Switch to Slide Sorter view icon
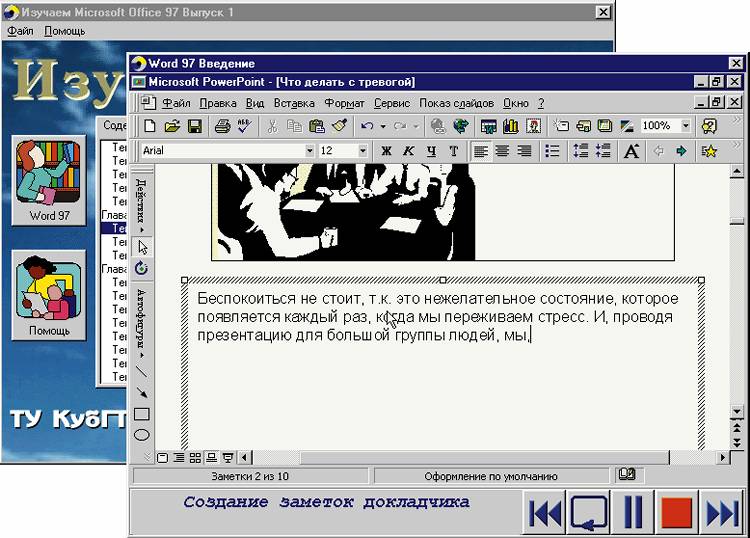 (x=195, y=458)
